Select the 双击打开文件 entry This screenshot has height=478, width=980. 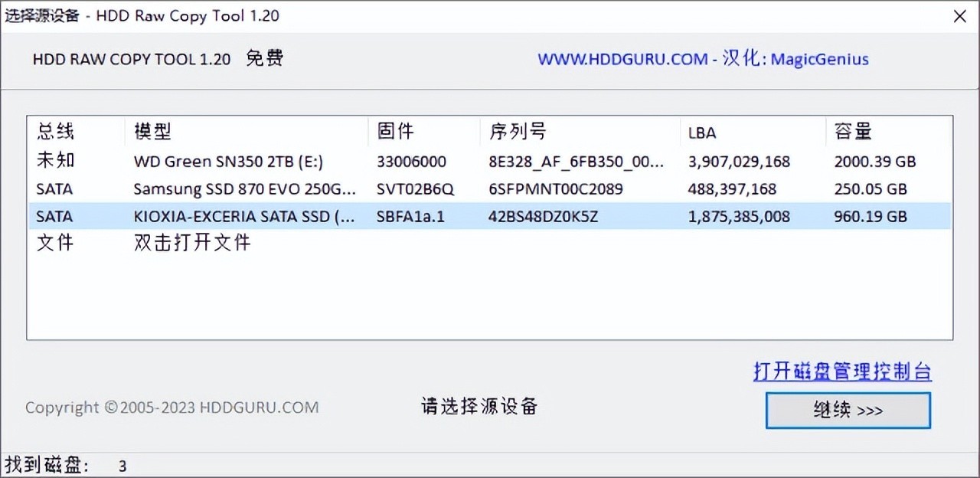coord(192,243)
